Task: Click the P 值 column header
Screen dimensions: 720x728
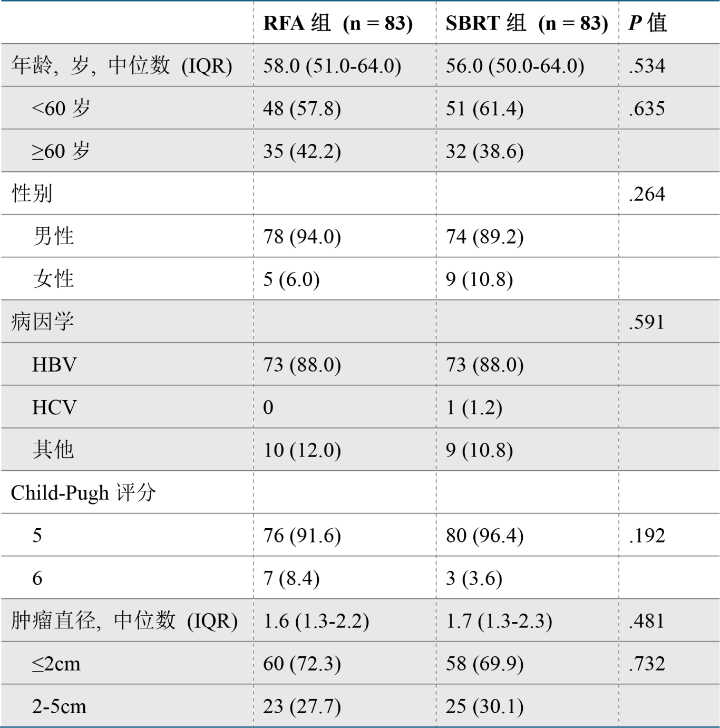Action: point(648,23)
